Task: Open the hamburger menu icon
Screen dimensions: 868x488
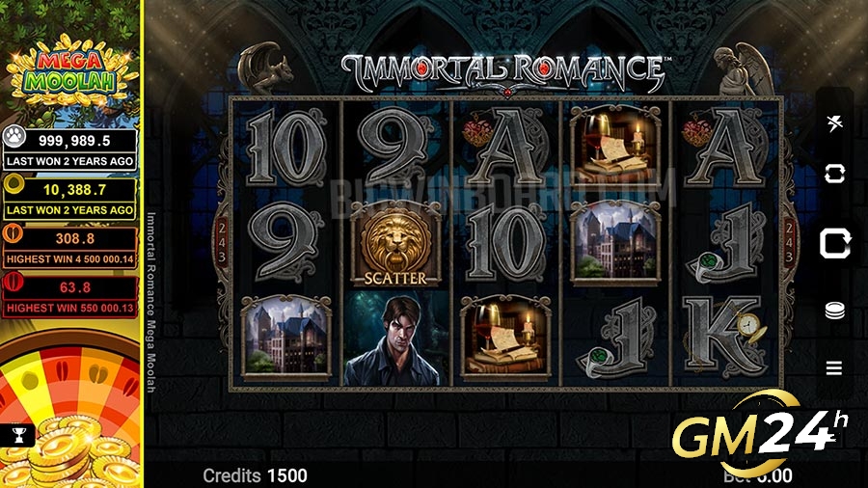Action: coord(834,368)
